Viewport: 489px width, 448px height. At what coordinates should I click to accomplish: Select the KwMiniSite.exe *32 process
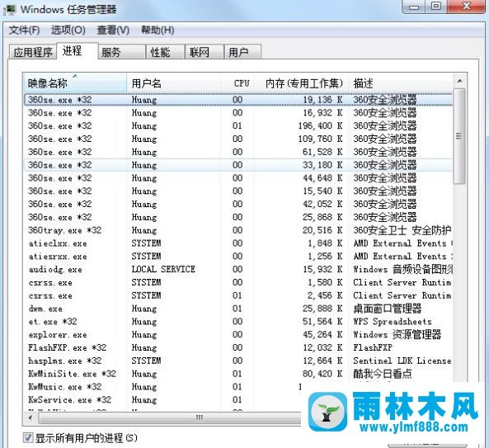[x=238, y=374]
